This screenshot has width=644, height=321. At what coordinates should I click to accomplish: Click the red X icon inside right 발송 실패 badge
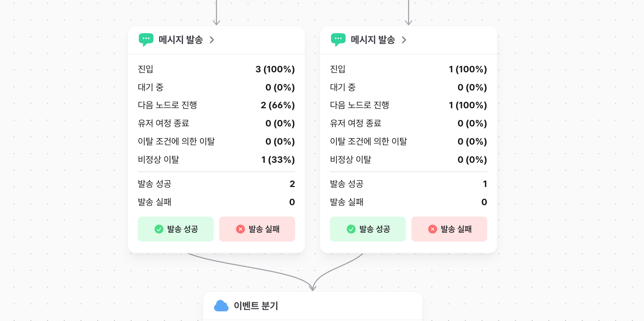click(x=432, y=229)
